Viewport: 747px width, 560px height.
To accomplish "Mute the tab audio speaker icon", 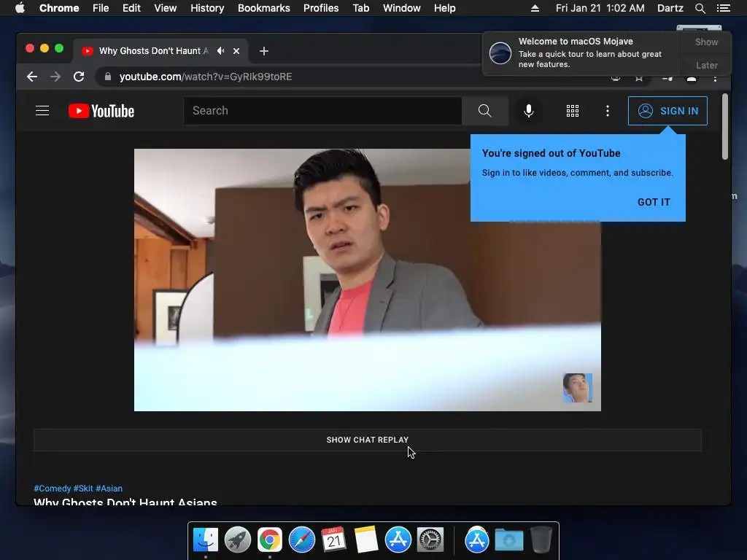I will 220,50.
